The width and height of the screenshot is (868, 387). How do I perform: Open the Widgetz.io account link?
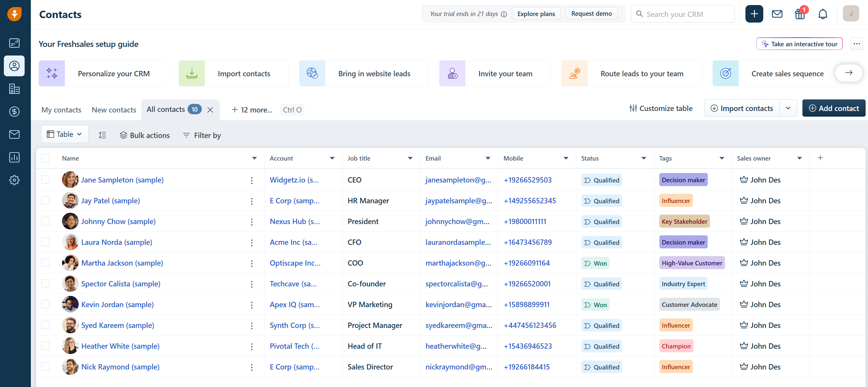pyautogui.click(x=294, y=180)
